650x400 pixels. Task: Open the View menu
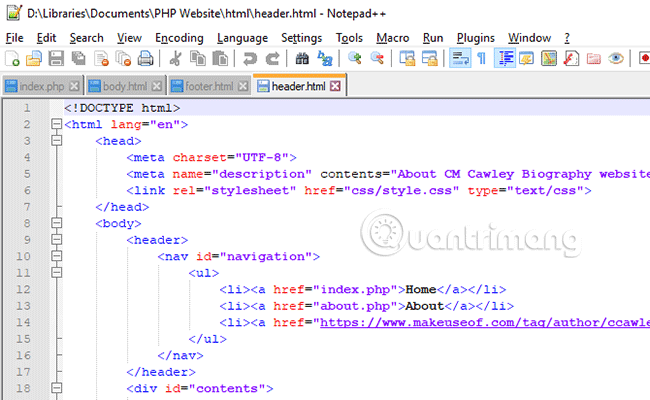point(129,38)
